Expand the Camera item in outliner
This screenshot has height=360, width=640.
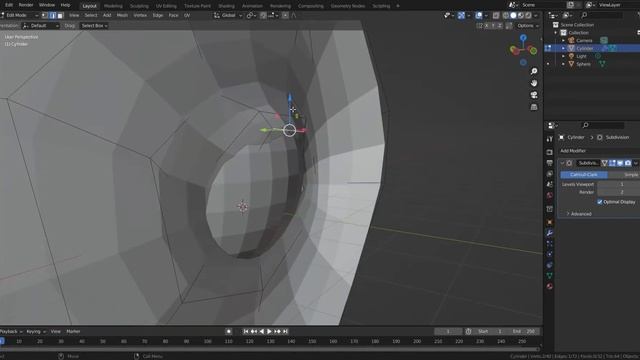coord(563,40)
